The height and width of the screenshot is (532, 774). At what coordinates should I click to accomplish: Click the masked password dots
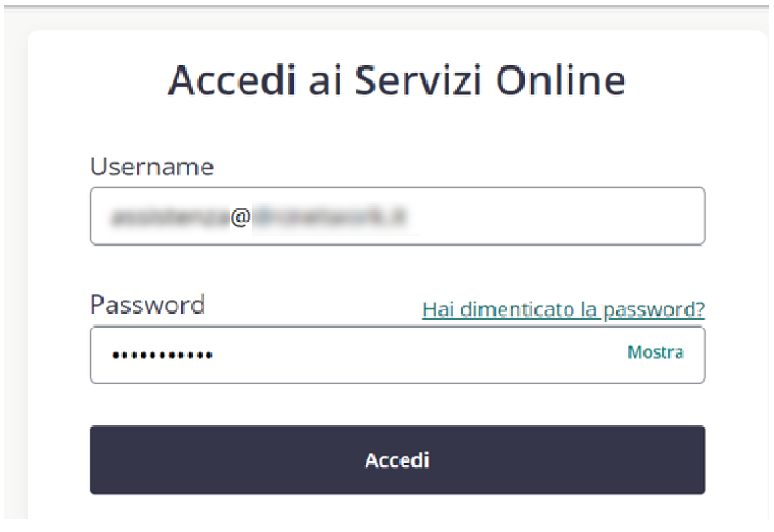pos(162,355)
